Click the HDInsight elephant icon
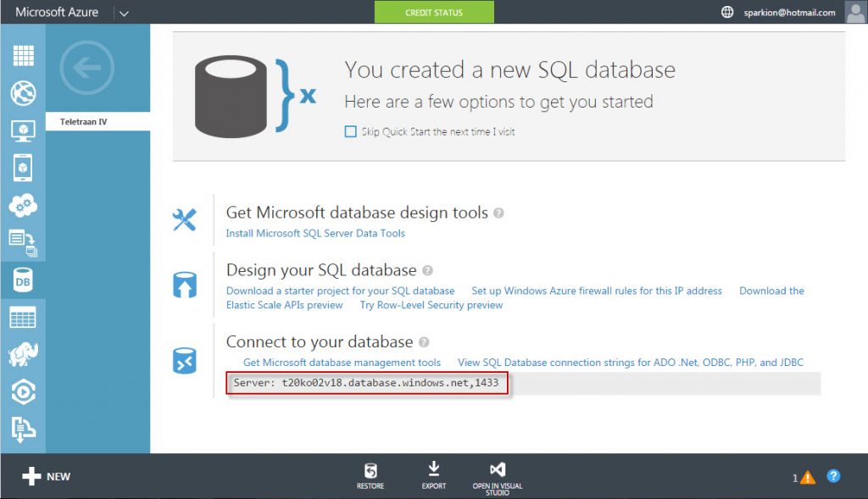868x499 pixels. tap(23, 355)
